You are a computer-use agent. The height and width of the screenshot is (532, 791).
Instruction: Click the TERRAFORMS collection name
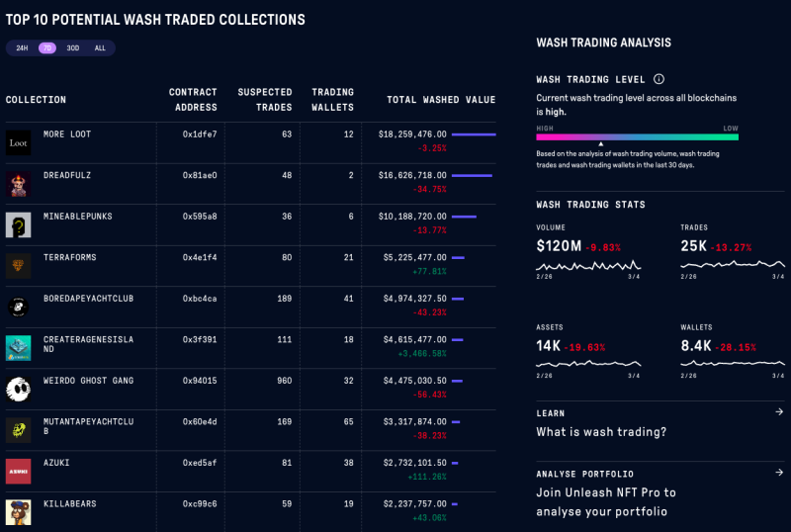point(69,257)
